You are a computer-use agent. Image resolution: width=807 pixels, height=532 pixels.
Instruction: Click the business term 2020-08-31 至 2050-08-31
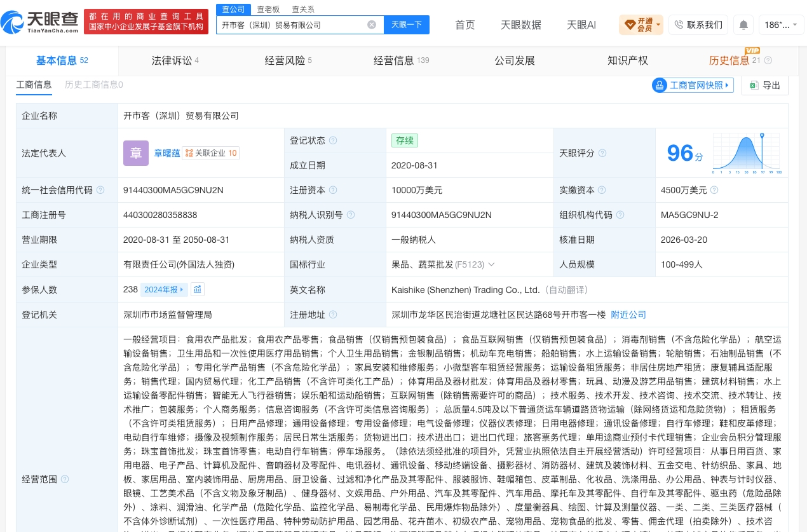click(x=177, y=240)
